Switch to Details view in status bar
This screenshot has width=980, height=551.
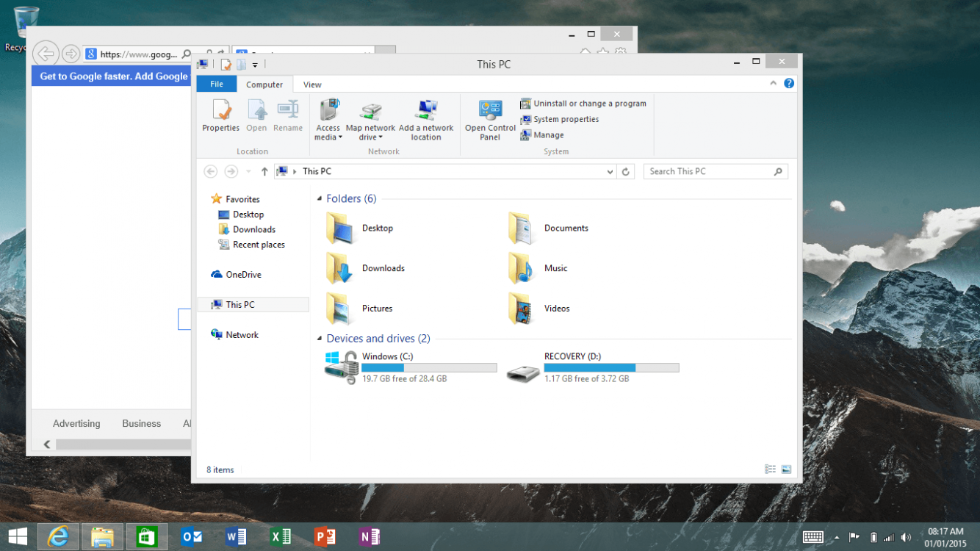770,469
